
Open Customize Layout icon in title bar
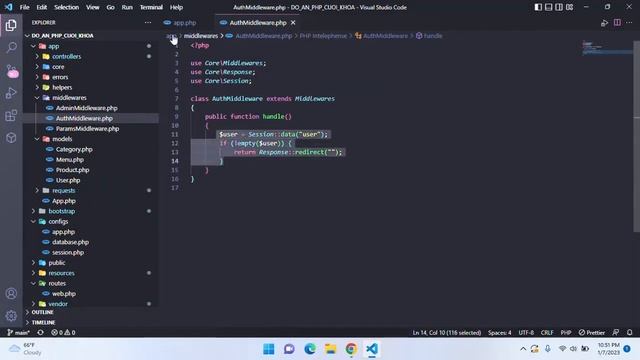569,7
